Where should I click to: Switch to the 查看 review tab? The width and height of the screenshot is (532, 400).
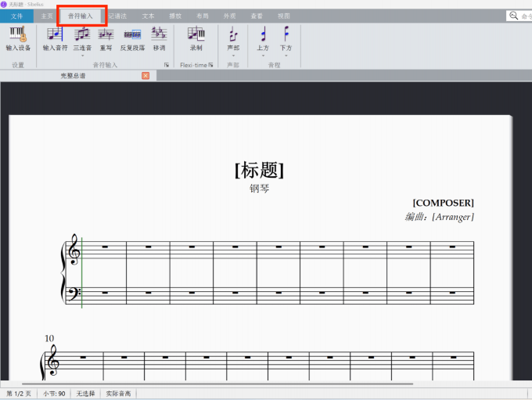pos(257,16)
